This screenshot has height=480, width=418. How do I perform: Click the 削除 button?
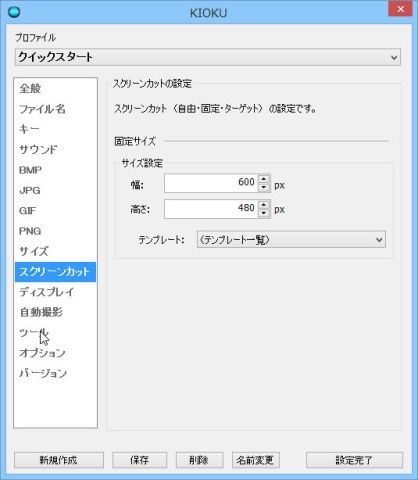click(199, 460)
